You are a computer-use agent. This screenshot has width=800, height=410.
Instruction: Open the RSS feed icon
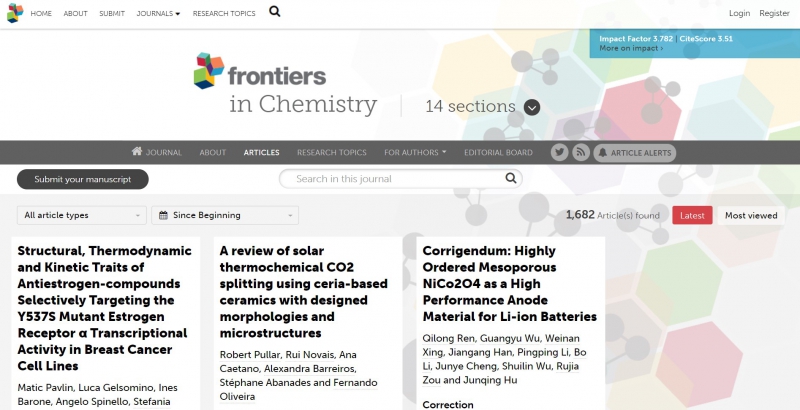point(581,152)
